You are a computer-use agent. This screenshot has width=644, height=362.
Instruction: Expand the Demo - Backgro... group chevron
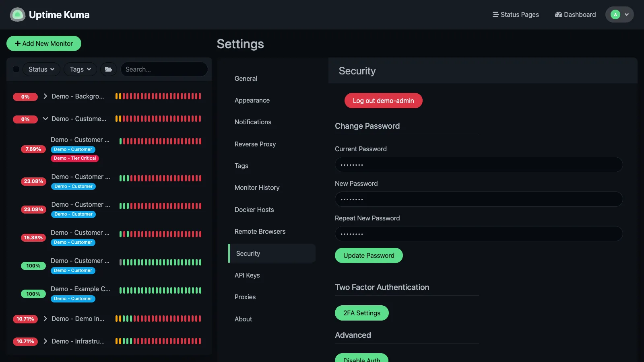[x=45, y=96]
